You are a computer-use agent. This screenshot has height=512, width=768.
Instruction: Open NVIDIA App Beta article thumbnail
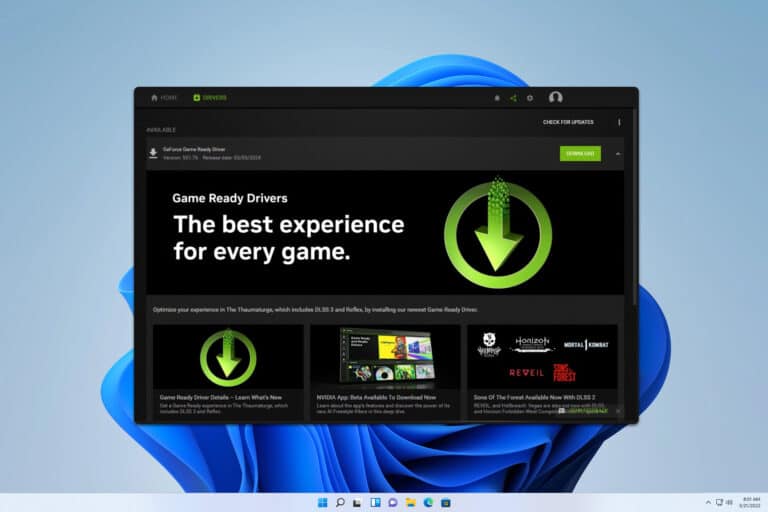[385, 357]
